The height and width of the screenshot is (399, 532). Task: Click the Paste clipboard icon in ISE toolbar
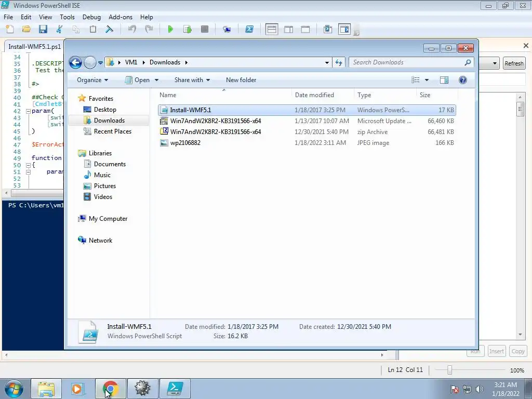click(x=92, y=29)
